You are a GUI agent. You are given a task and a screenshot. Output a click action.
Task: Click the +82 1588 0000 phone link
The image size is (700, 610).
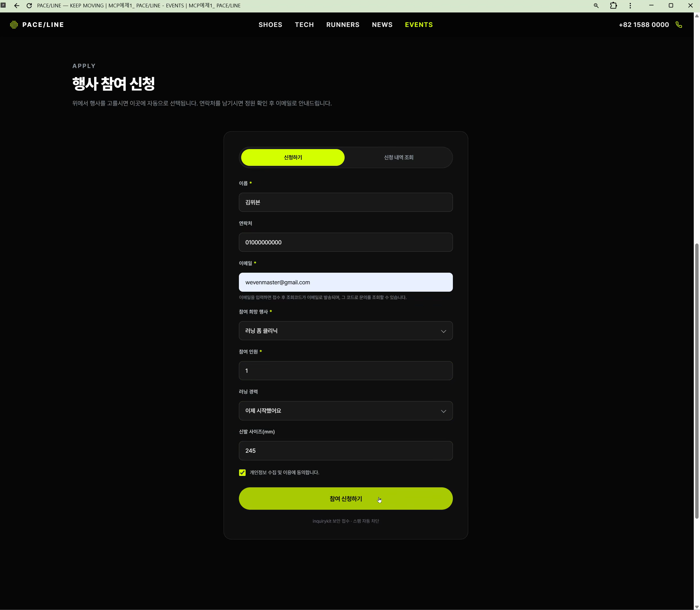click(x=644, y=24)
